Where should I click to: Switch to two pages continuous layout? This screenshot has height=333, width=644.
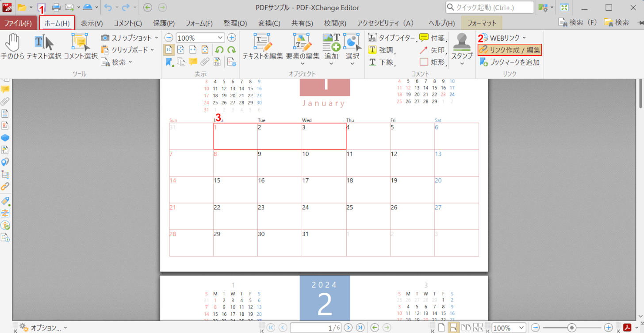click(x=478, y=328)
